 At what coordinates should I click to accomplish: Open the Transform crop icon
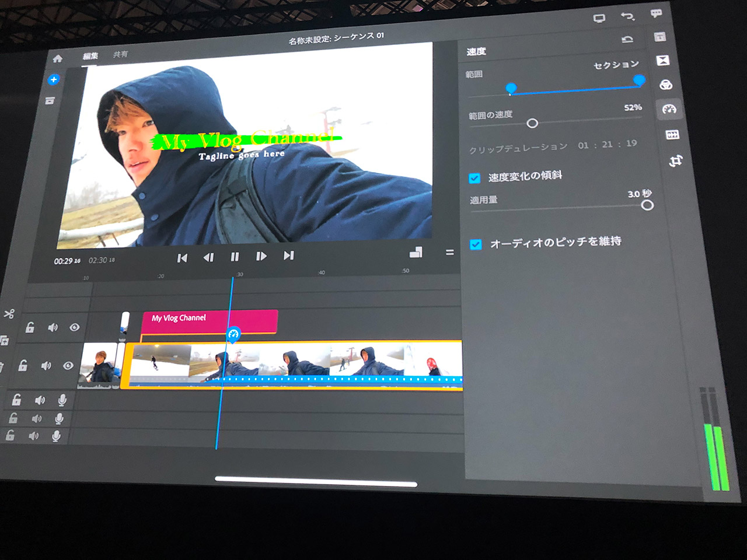(x=676, y=160)
